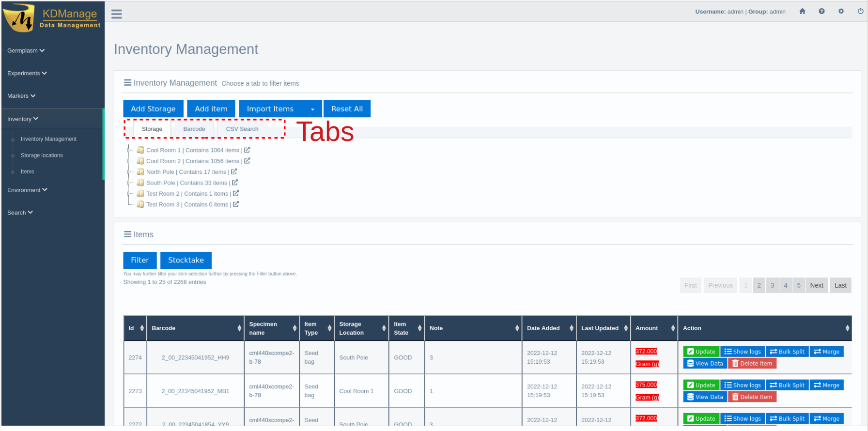
Task: Click the help question mark icon
Action: 821,12
